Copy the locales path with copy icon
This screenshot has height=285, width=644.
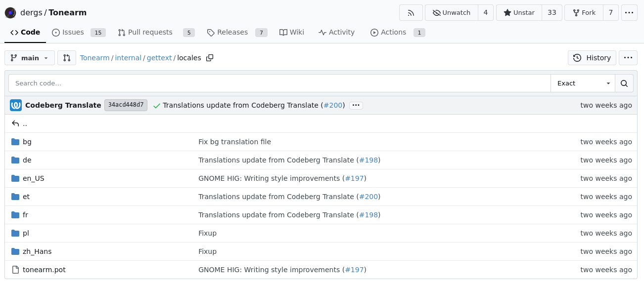point(210,58)
